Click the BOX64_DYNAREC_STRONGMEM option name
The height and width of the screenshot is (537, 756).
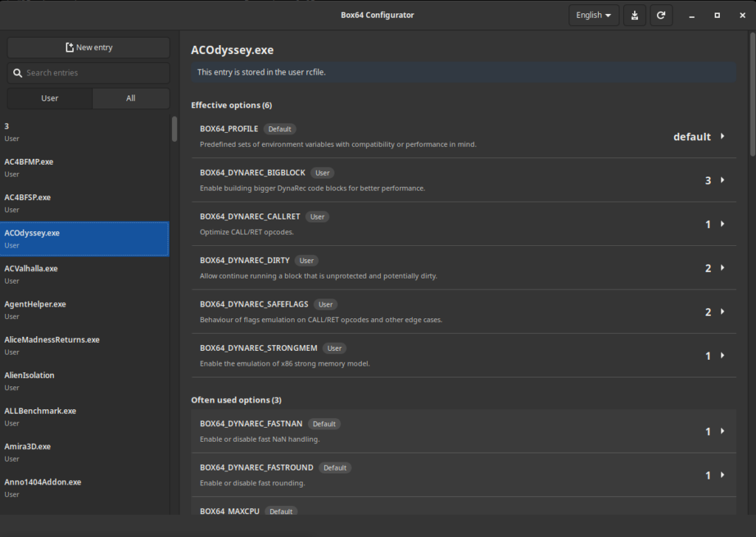click(258, 349)
